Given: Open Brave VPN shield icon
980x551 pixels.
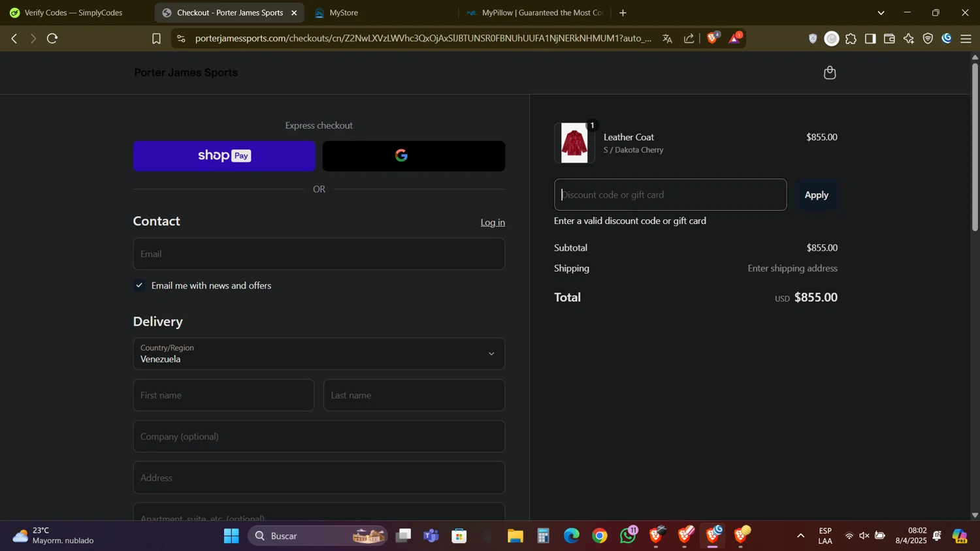Looking at the screenshot, I should point(928,39).
